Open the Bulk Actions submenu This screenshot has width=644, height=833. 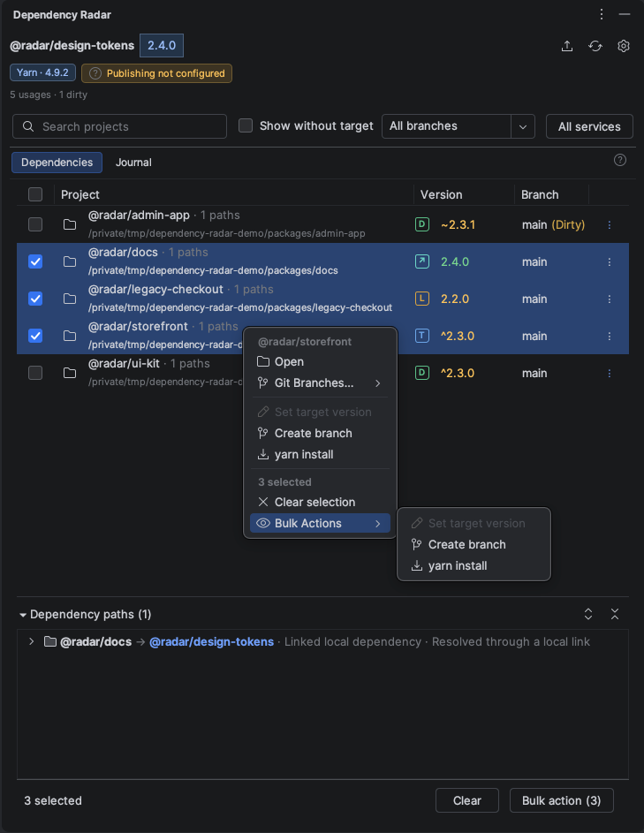coord(320,523)
